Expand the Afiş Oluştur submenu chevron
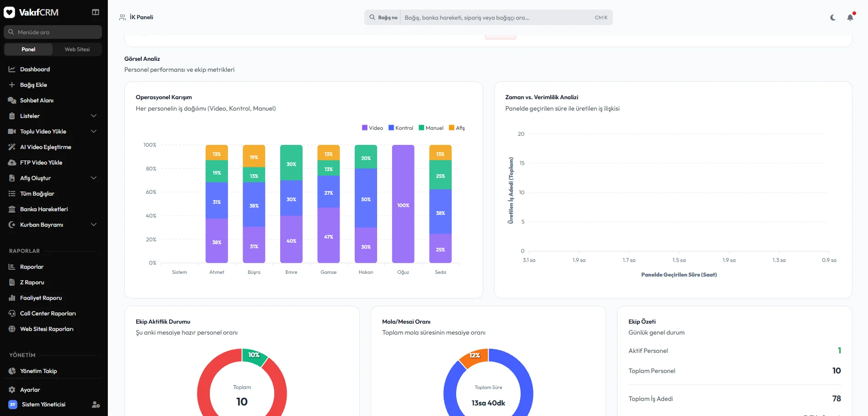 [x=94, y=178]
